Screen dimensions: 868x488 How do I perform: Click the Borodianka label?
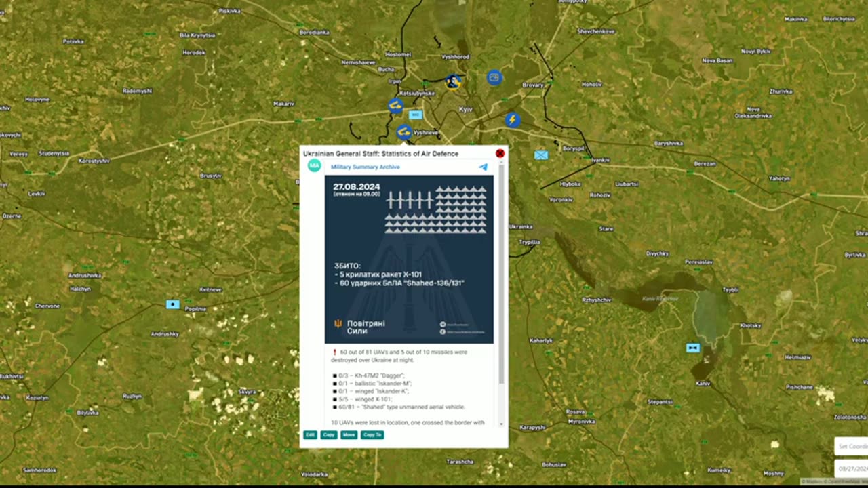pos(315,32)
